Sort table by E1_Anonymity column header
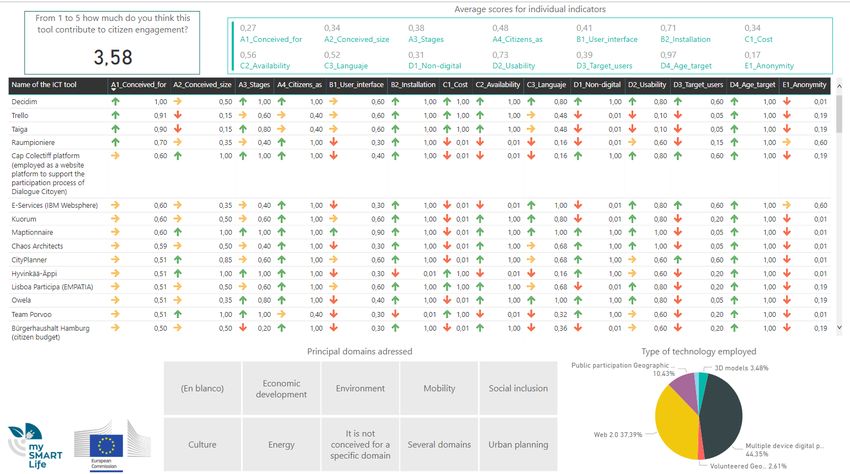This screenshot has height=474, width=850. [x=804, y=85]
